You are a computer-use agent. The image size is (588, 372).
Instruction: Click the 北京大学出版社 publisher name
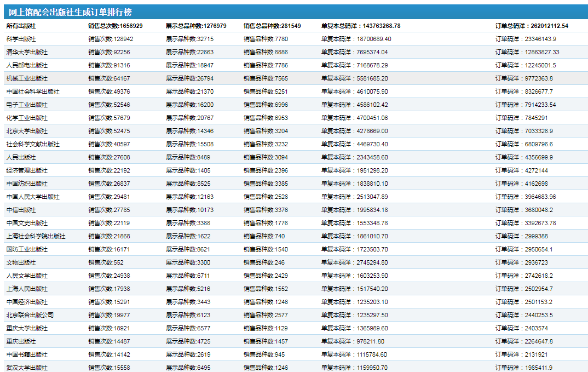pyautogui.click(x=27, y=131)
